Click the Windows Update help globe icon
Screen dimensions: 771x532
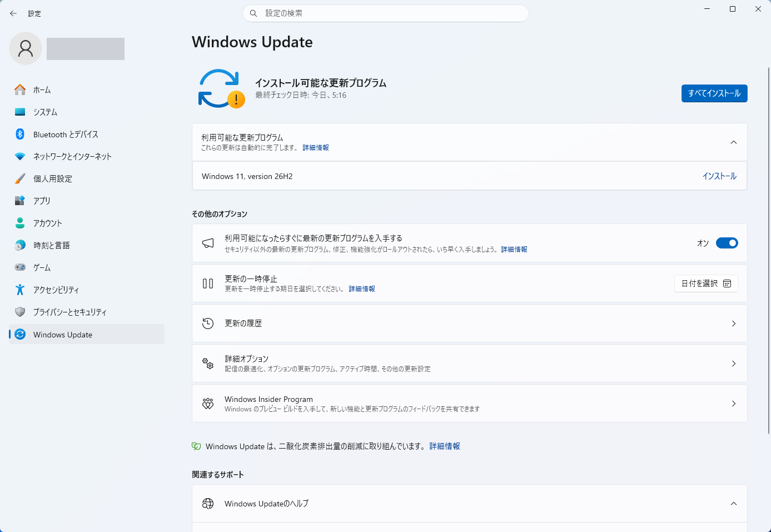(208, 504)
